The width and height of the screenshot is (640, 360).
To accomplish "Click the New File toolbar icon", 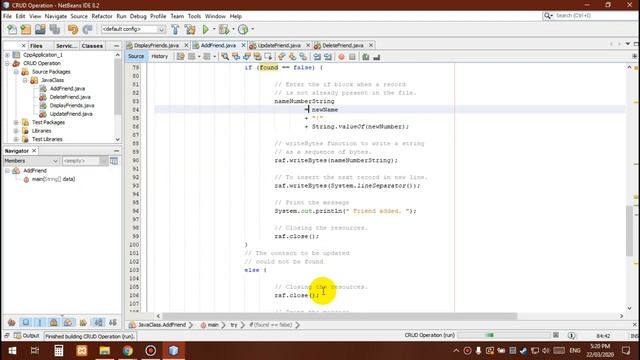I will [x=12, y=29].
